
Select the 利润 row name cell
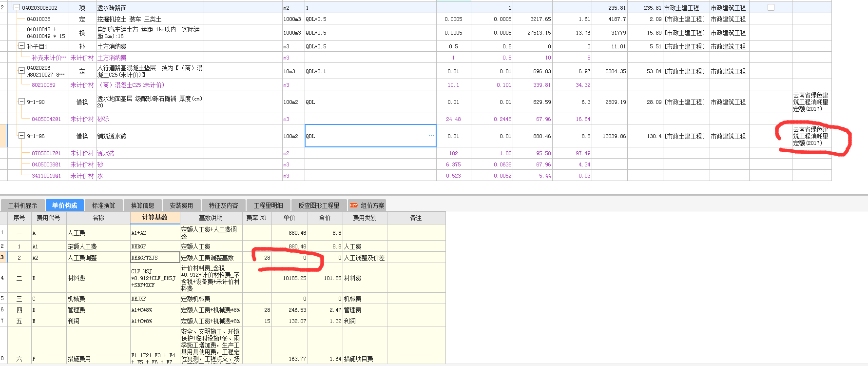[98, 321]
